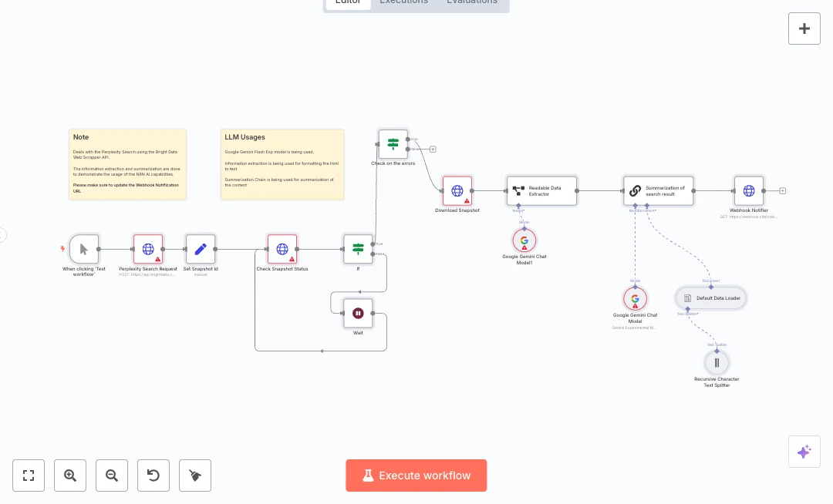Click the plus connector after Webhook Notifier
Viewport: 833px width, 504px height.
click(x=782, y=190)
